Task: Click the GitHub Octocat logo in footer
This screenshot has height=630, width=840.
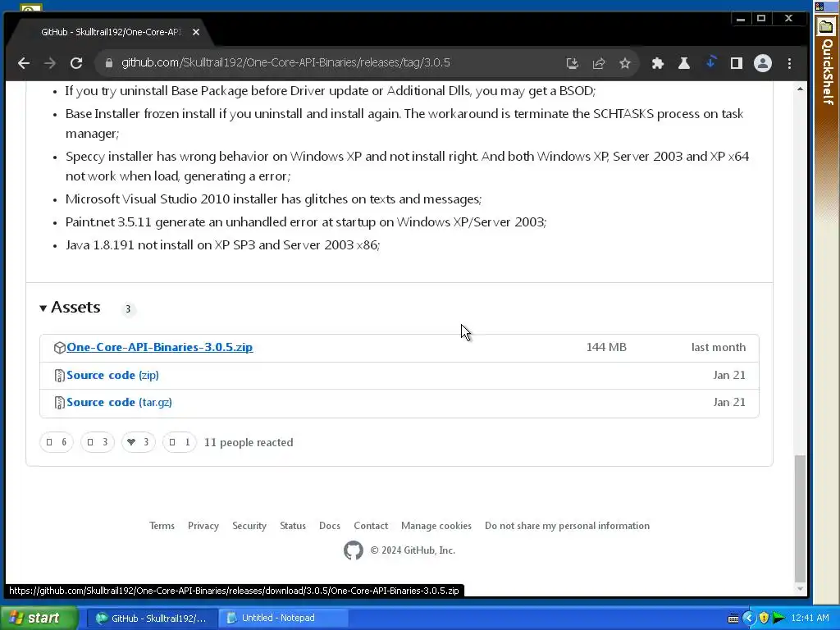Action: click(x=353, y=550)
